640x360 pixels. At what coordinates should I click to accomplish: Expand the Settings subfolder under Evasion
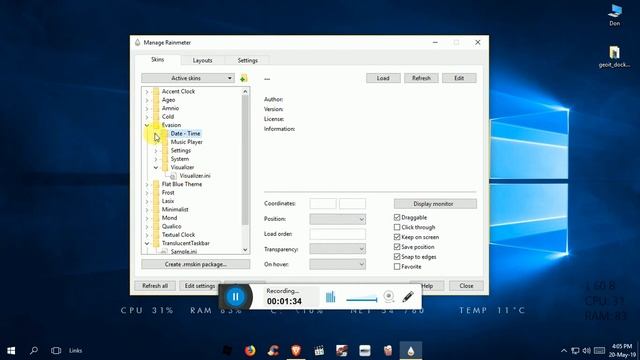[156, 151]
